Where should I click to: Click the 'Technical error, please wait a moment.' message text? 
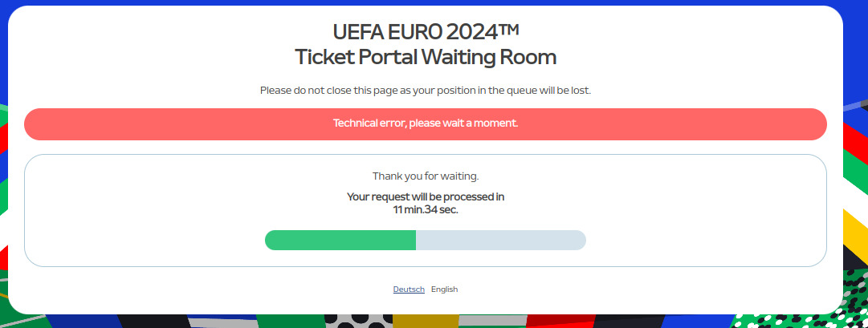pyautogui.click(x=426, y=123)
